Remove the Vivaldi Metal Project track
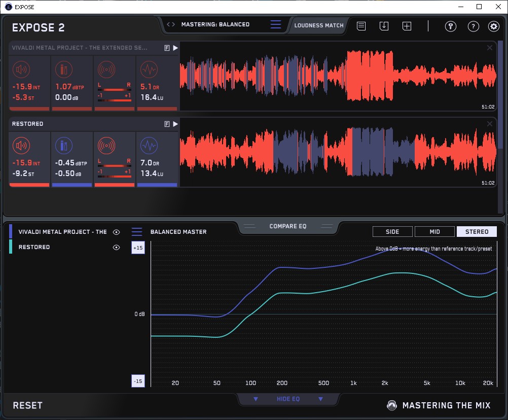Image resolution: width=508 pixels, height=420 pixels. pyautogui.click(x=490, y=48)
